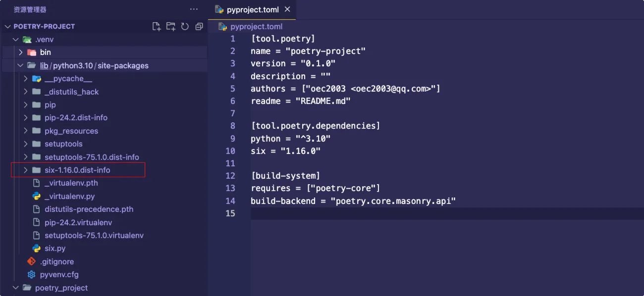This screenshot has height=296, width=644.
Task: Collapse the .venv folder chevron
Action: [x=16, y=39]
